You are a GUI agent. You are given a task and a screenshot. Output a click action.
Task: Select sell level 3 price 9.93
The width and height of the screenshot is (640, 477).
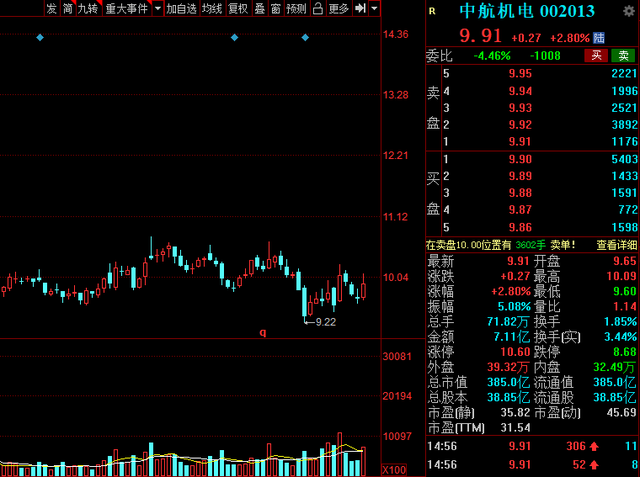tap(520, 108)
